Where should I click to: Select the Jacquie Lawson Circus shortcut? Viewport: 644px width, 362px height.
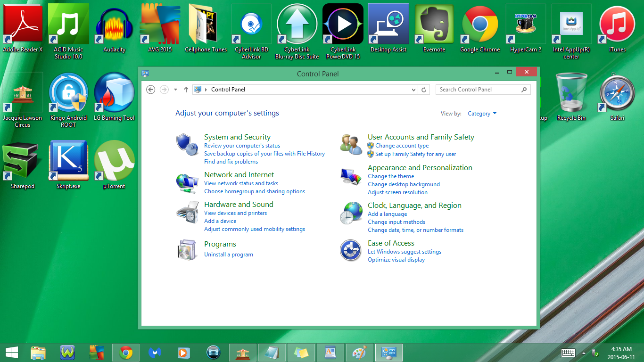click(x=23, y=100)
